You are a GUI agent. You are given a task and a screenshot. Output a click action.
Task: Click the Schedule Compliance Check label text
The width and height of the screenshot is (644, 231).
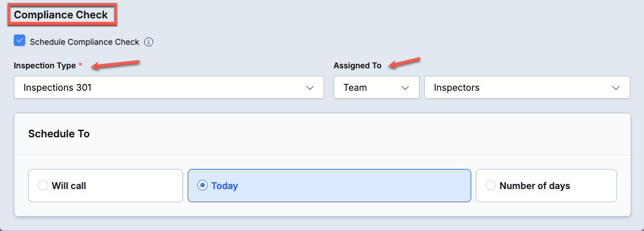click(x=84, y=42)
